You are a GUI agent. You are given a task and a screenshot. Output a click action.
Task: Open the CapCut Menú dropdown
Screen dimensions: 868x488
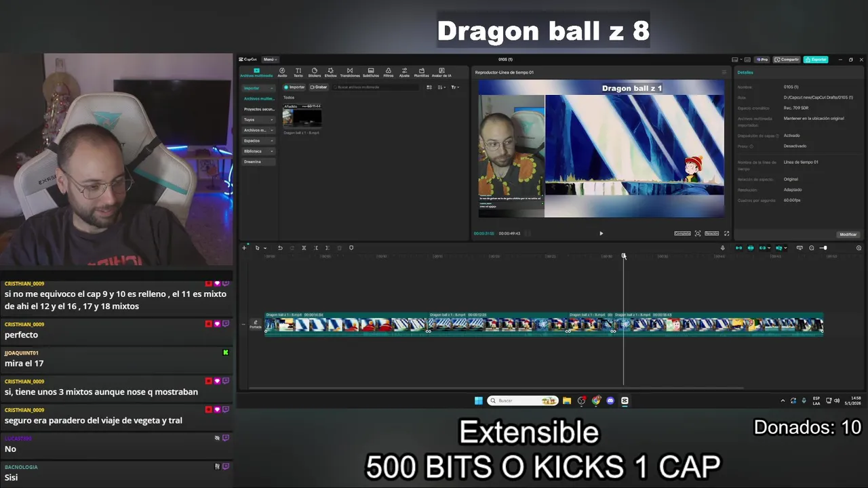270,60
